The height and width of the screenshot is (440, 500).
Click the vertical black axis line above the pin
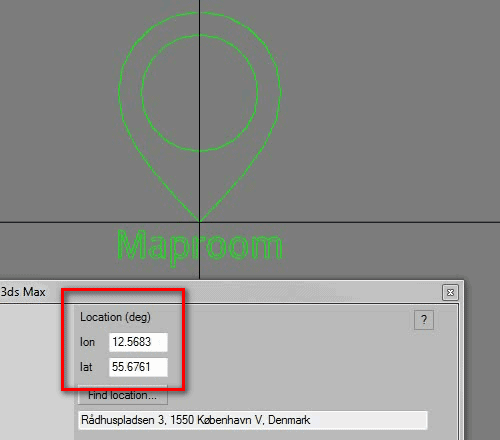(200, 6)
